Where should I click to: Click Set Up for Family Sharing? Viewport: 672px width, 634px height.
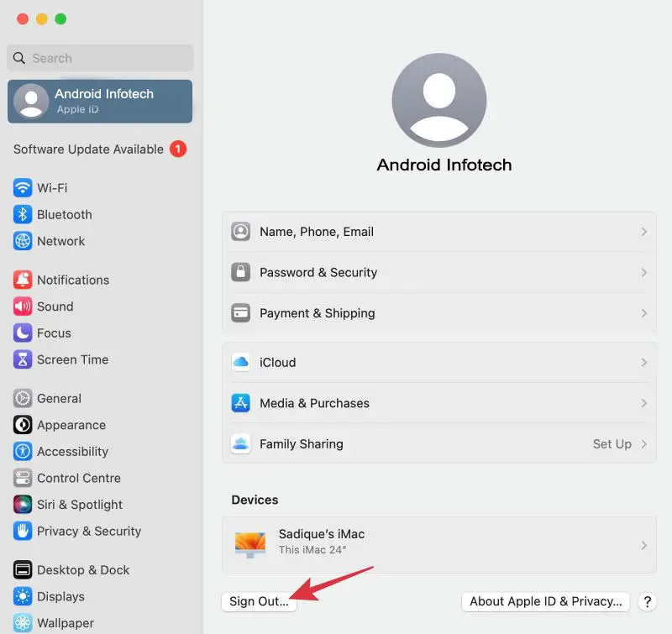(612, 443)
